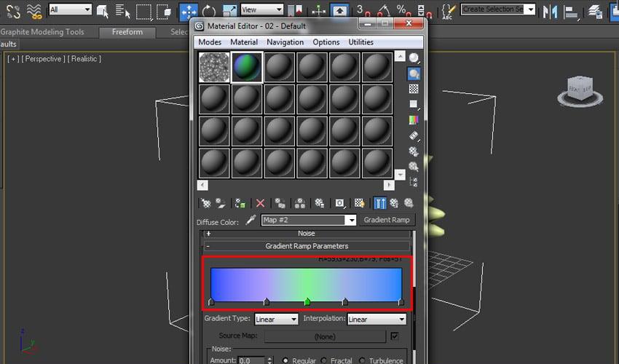Click the Mirror tool in main toolbar

click(550, 12)
